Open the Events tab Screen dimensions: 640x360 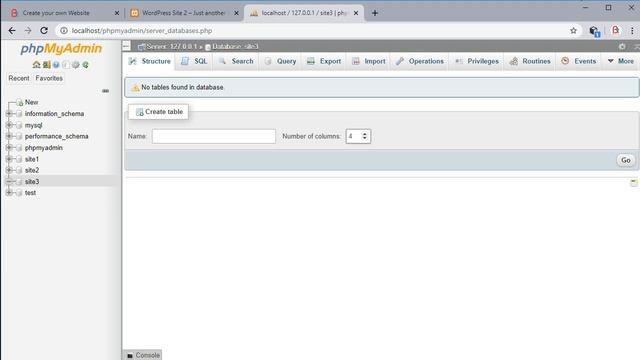click(578, 61)
